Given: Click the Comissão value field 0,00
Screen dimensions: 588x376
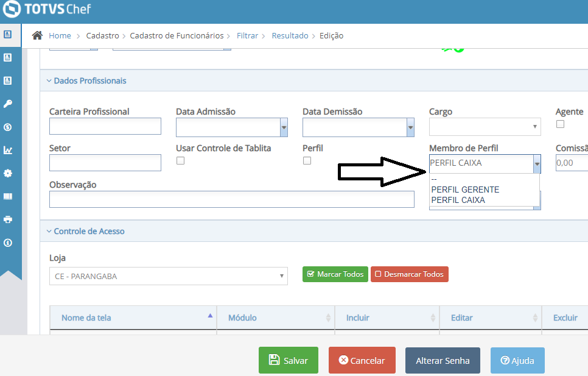Looking at the screenshot, I should (x=572, y=163).
